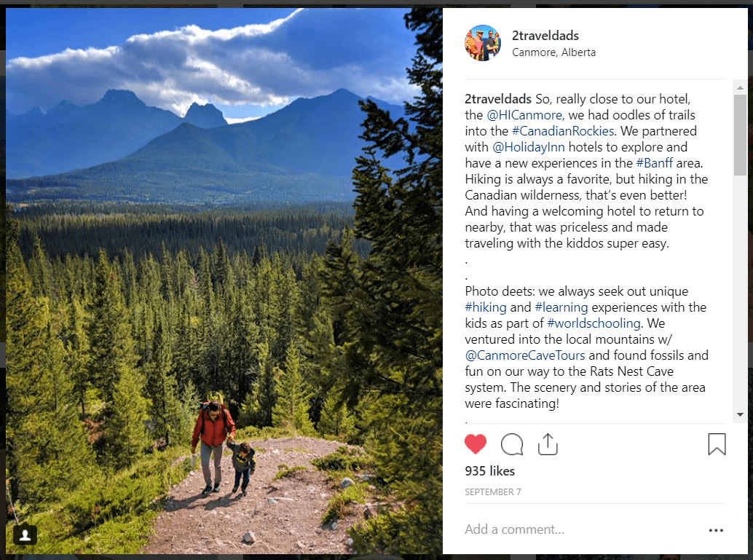The image size is (753, 560).
Task: Browse the #CanadianRockies hashtag
Action: [x=563, y=131]
